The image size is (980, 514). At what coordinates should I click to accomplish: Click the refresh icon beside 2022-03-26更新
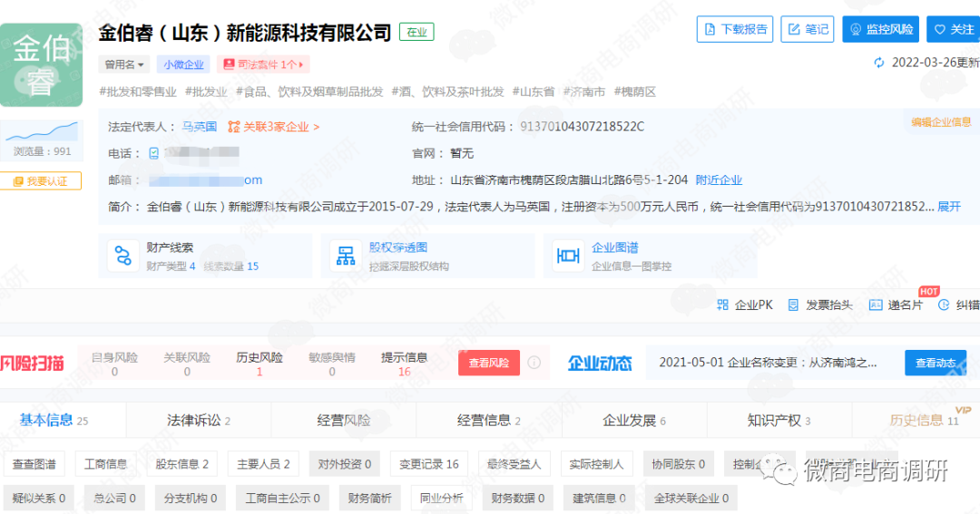point(879,63)
